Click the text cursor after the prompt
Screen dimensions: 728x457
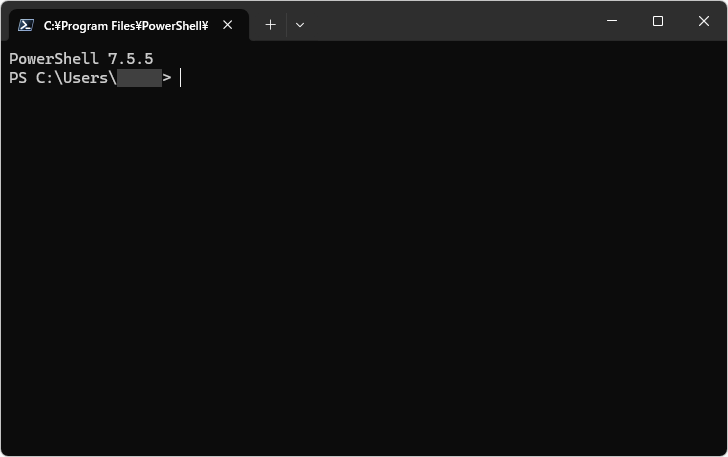181,78
